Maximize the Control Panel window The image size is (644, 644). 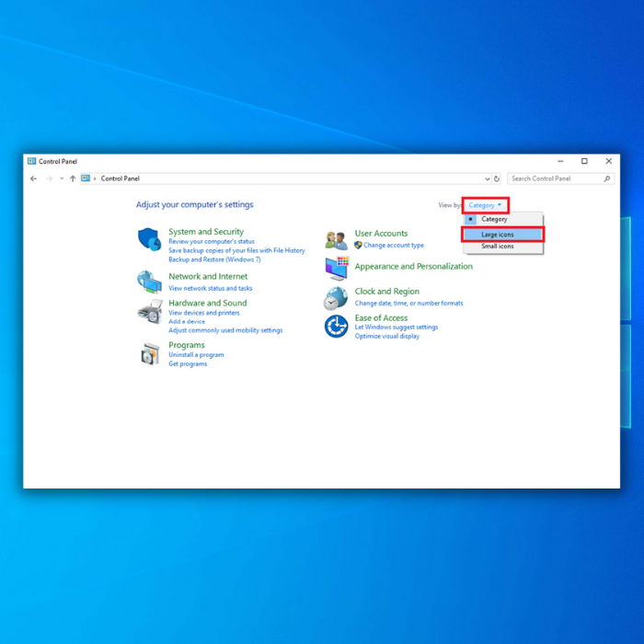(x=584, y=161)
